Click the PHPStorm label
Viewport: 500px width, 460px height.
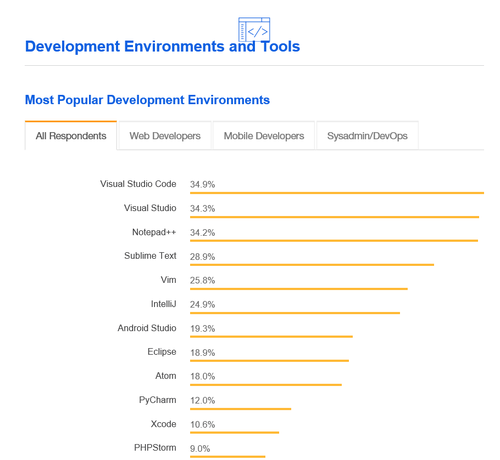coord(155,448)
